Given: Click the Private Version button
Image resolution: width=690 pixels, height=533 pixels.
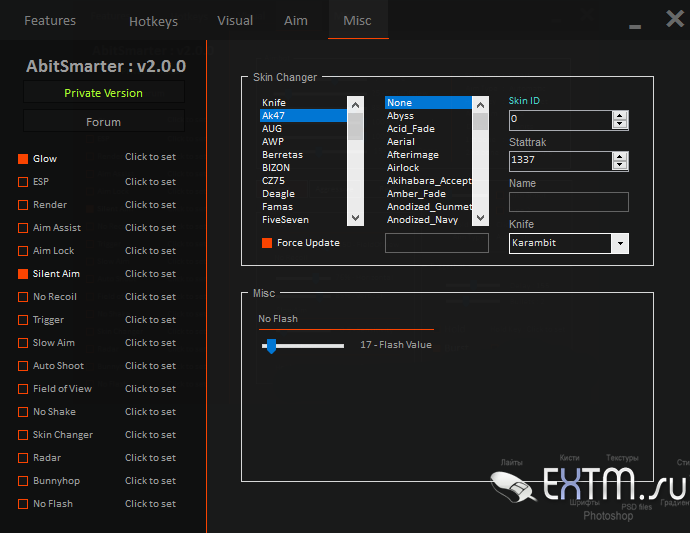Looking at the screenshot, I should pos(103,92).
